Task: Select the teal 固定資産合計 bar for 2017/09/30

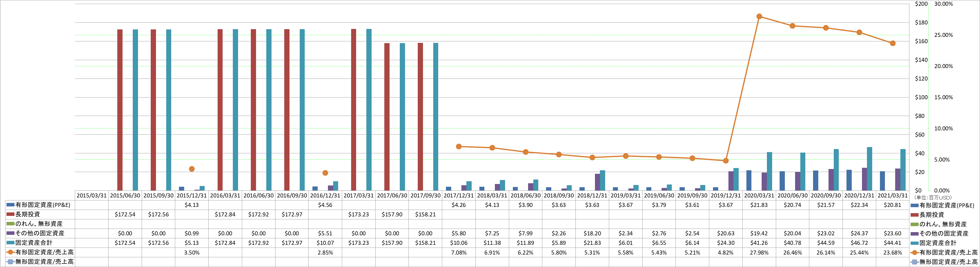Action: coord(436,117)
